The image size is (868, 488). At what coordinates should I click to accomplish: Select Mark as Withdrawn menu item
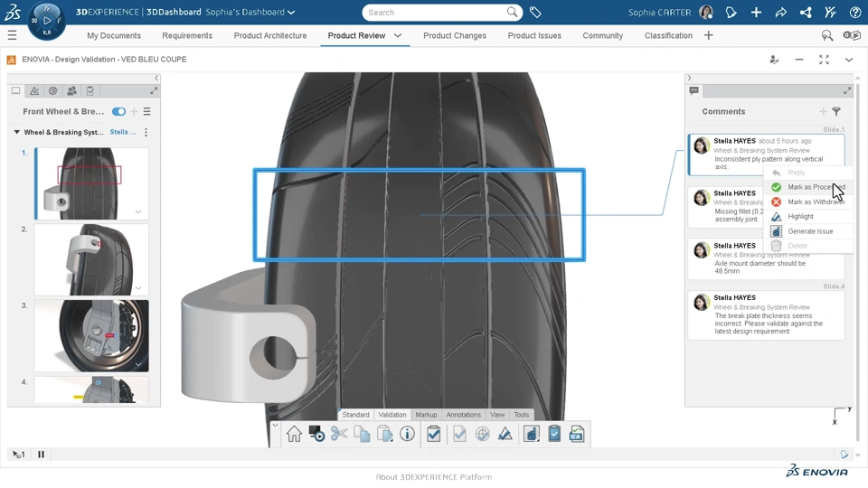[808, 202]
